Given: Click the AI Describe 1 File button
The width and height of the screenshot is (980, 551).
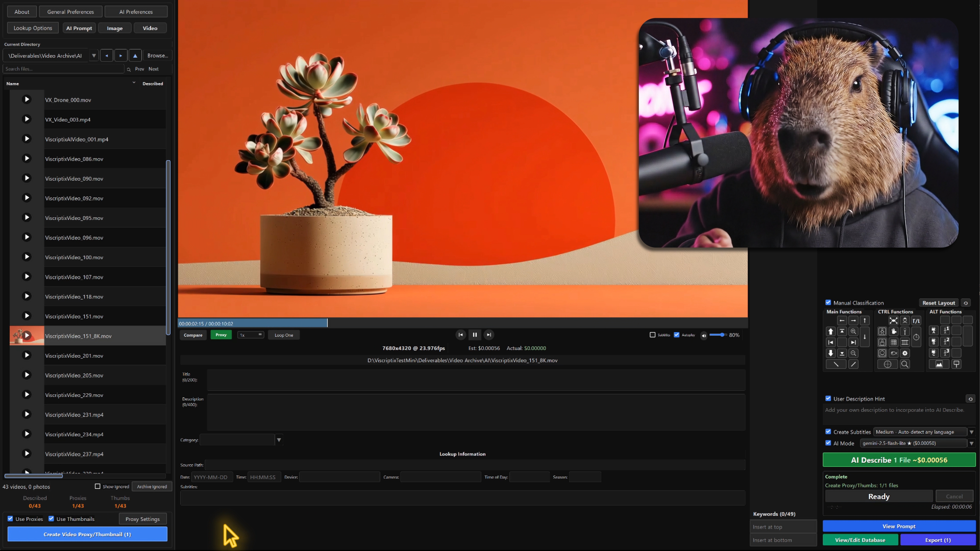Looking at the screenshot, I should point(899,460).
